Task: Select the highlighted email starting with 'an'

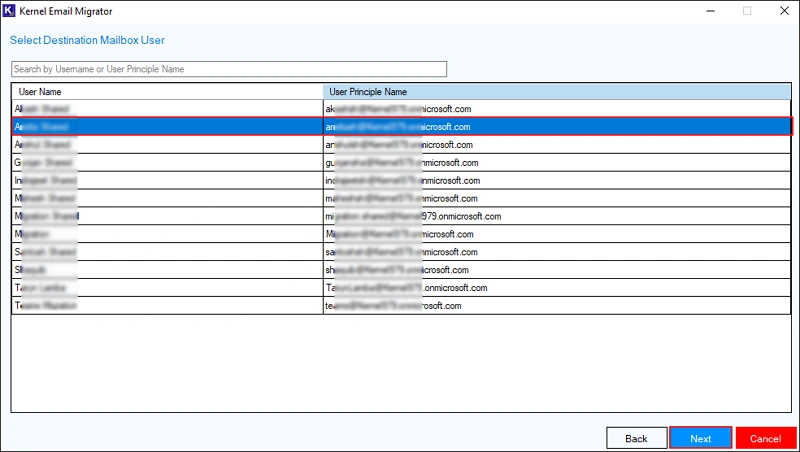Action: coord(557,127)
